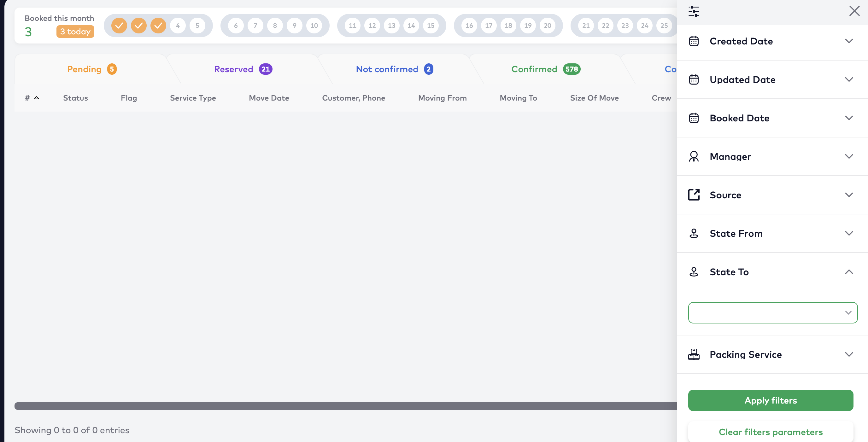Viewport: 868px width, 442px height.
Task: Click the Packing Service boxes icon
Action: point(694,354)
